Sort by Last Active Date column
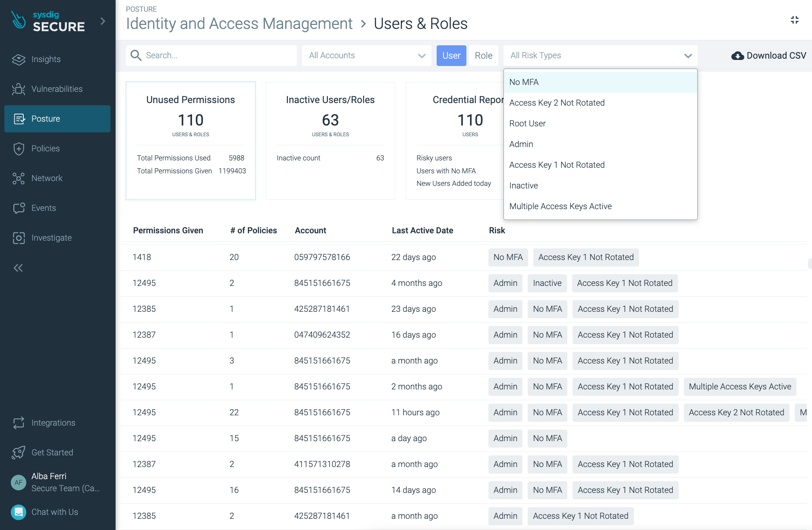Viewport: 812px width, 530px height. (x=422, y=230)
